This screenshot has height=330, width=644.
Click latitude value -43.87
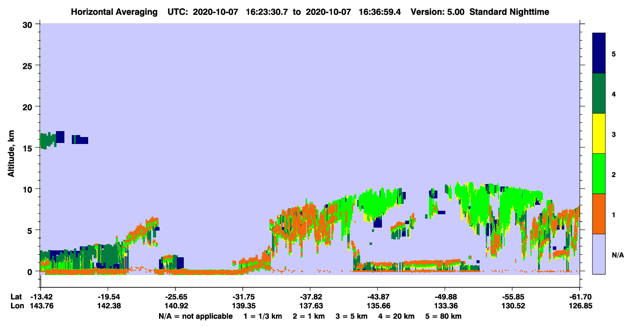coord(378,297)
